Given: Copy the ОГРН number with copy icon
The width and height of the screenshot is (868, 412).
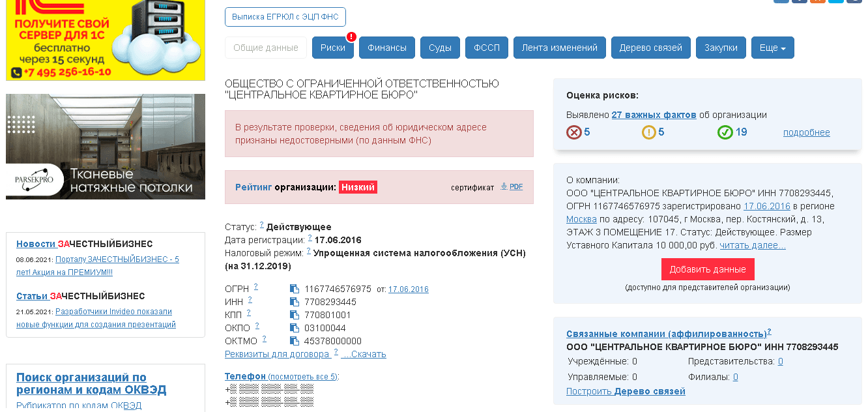Looking at the screenshot, I should (294, 289).
